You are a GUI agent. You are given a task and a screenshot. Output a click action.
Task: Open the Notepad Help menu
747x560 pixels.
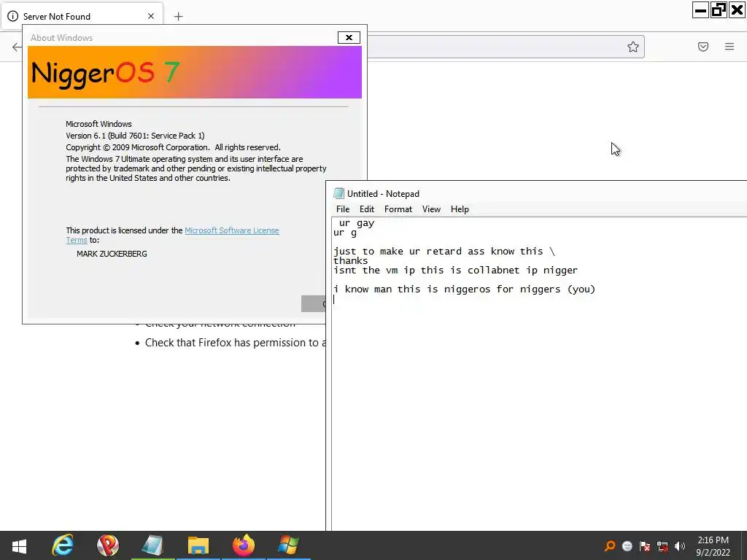[x=460, y=209]
